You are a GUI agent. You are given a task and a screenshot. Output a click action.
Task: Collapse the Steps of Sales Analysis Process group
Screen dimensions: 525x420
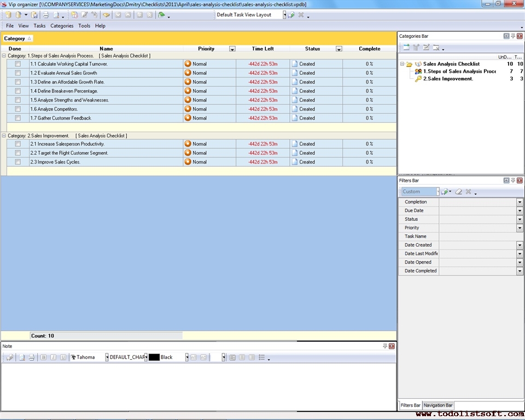click(x=4, y=56)
